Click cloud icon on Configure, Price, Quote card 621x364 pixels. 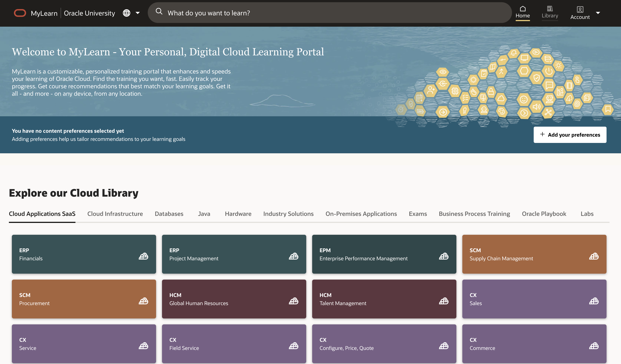click(444, 345)
